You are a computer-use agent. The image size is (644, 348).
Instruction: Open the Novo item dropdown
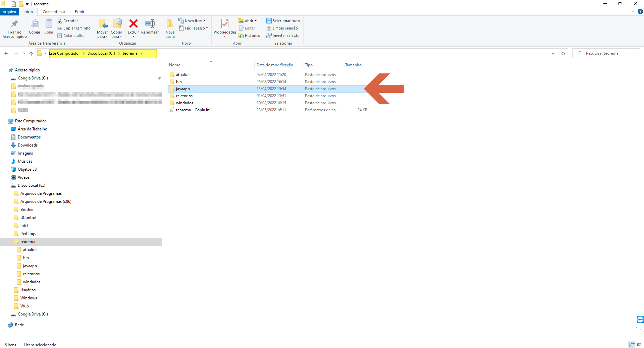pos(192,21)
